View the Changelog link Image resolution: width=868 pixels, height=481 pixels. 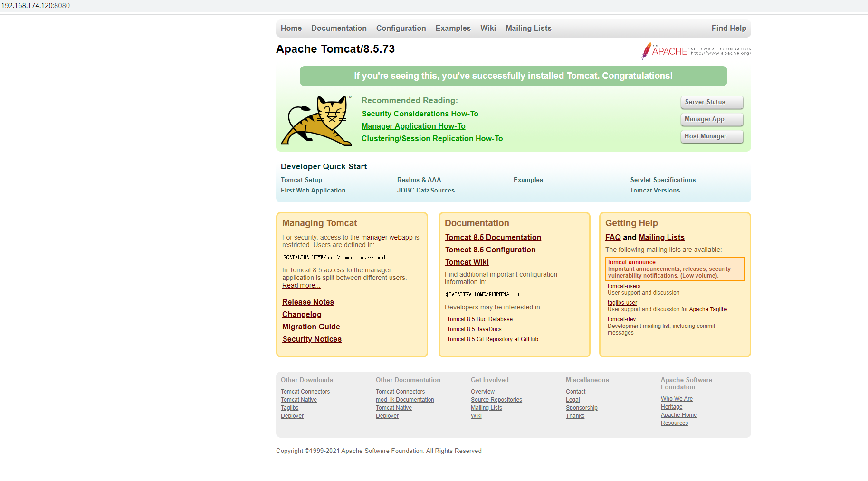(302, 315)
